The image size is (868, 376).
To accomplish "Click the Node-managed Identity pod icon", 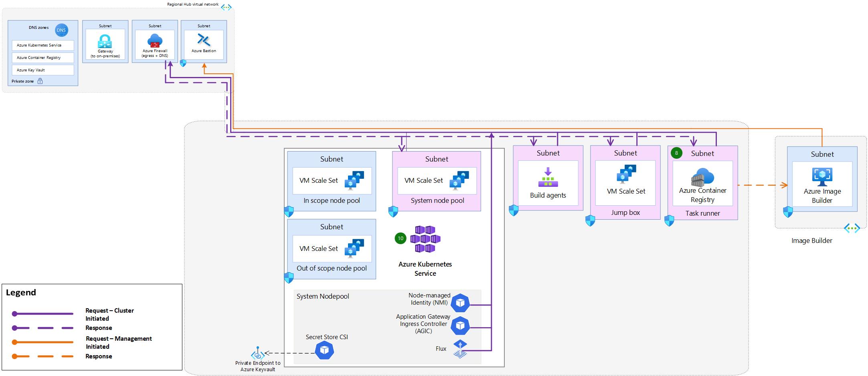I will click(x=460, y=303).
